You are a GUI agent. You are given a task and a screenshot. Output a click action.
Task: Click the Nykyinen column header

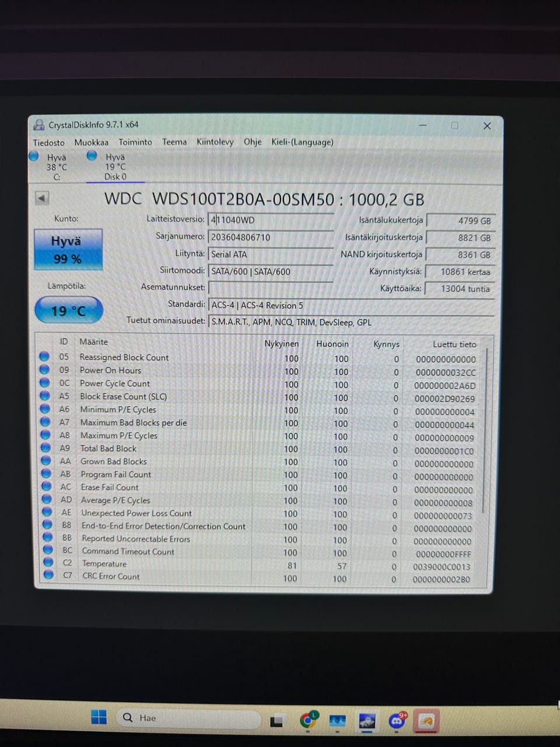(x=281, y=343)
